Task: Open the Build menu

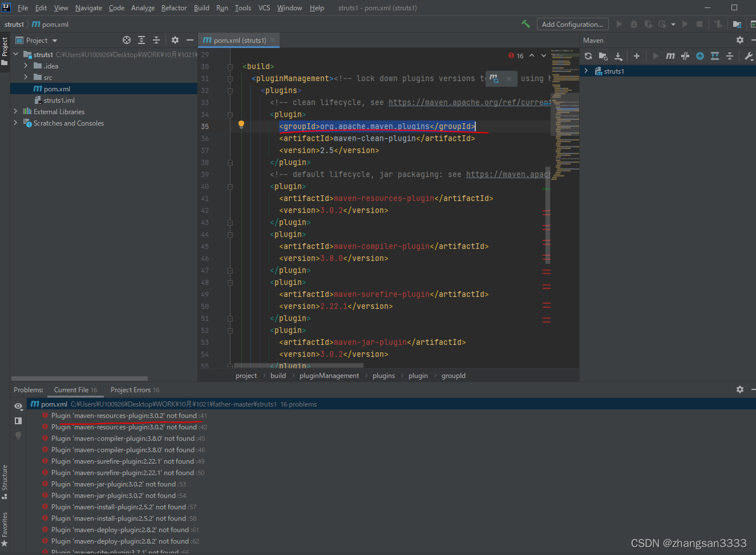Action: point(201,8)
